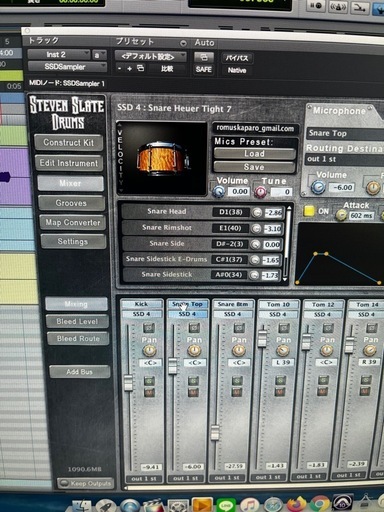The height and width of the screenshot is (512, 384).
Task: Click the Save mics preset button
Action: (x=254, y=167)
